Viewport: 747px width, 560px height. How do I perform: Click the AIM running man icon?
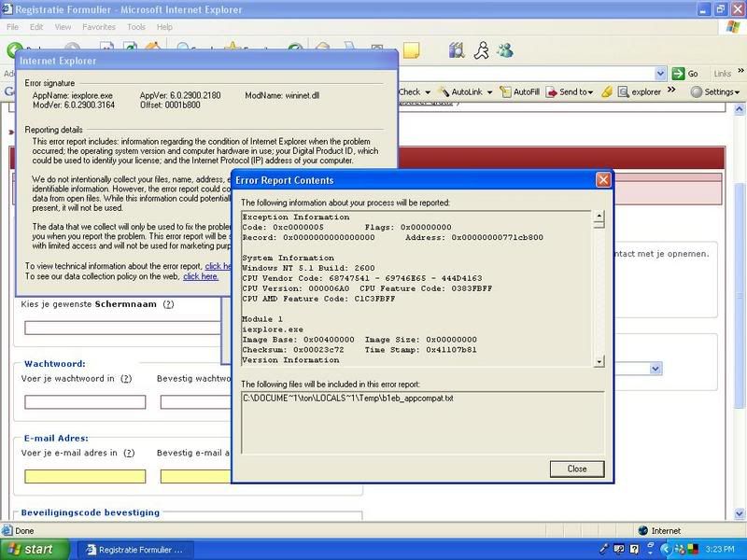click(x=481, y=50)
